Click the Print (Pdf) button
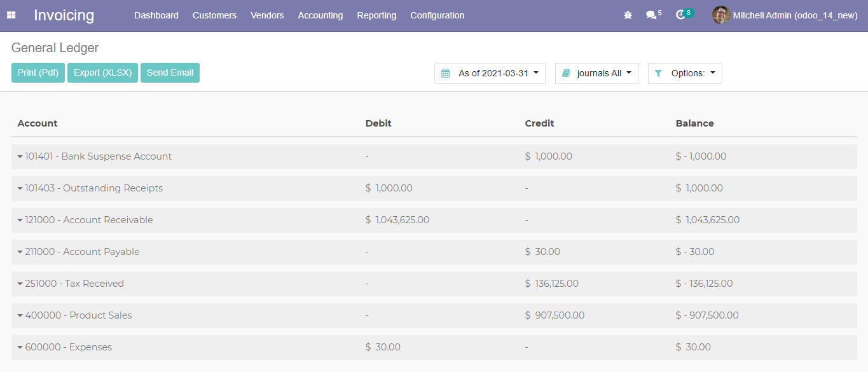 (38, 73)
